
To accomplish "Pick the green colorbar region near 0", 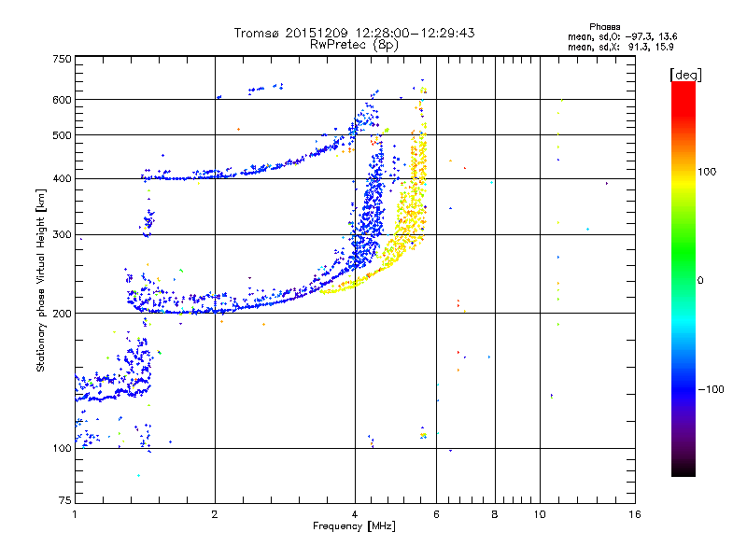I will (684, 267).
